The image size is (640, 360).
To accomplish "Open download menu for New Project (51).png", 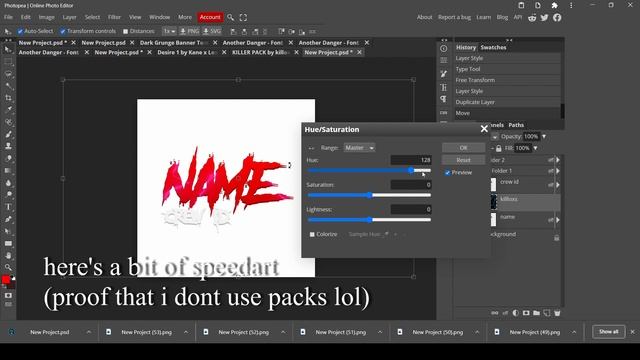I will (380, 332).
